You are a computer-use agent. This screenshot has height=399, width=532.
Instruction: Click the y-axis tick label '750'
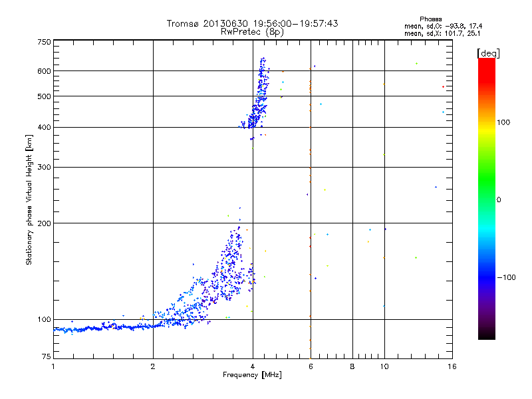45,42
